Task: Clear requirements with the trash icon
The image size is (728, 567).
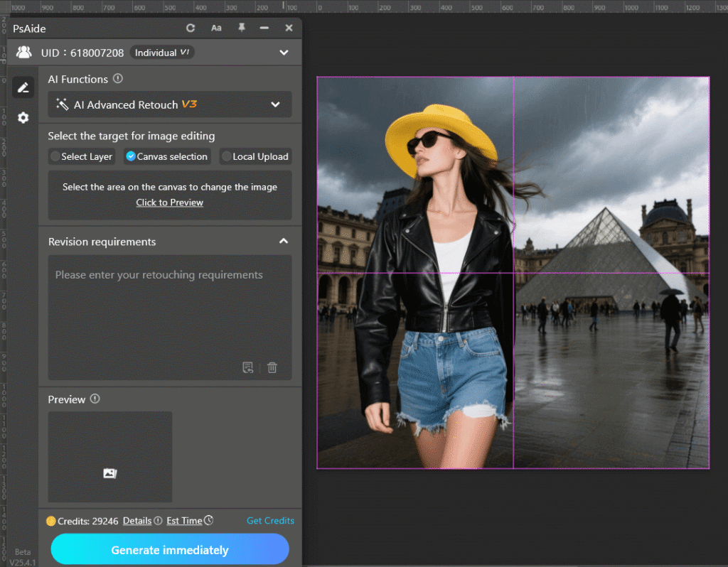Action: pos(272,367)
